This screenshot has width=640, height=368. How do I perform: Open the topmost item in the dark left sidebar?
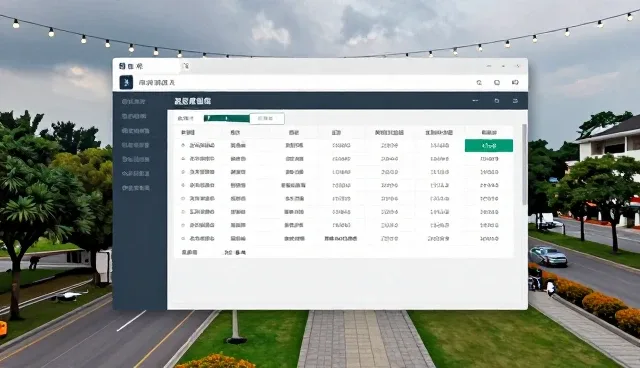pos(133,101)
